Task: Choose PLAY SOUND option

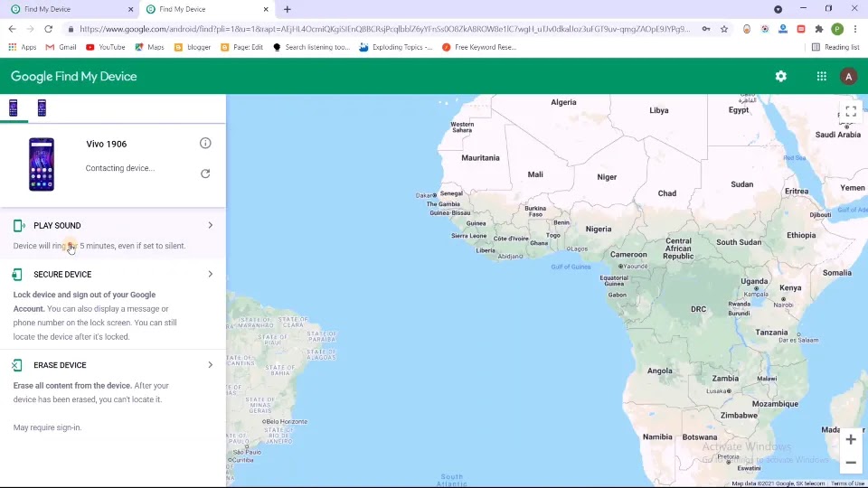Action: [57, 226]
